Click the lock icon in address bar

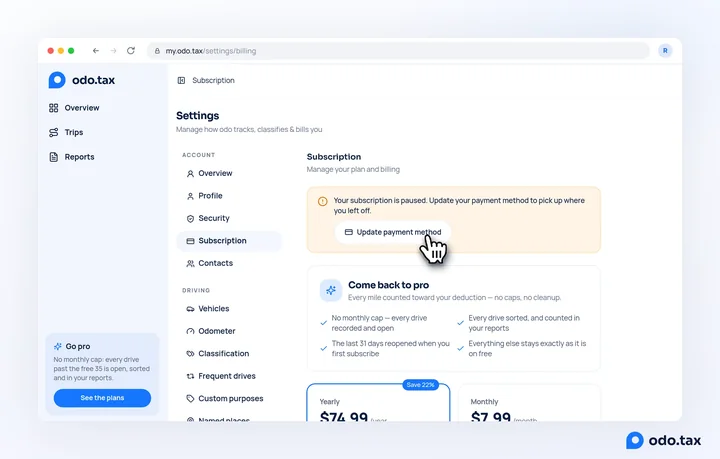coord(157,51)
